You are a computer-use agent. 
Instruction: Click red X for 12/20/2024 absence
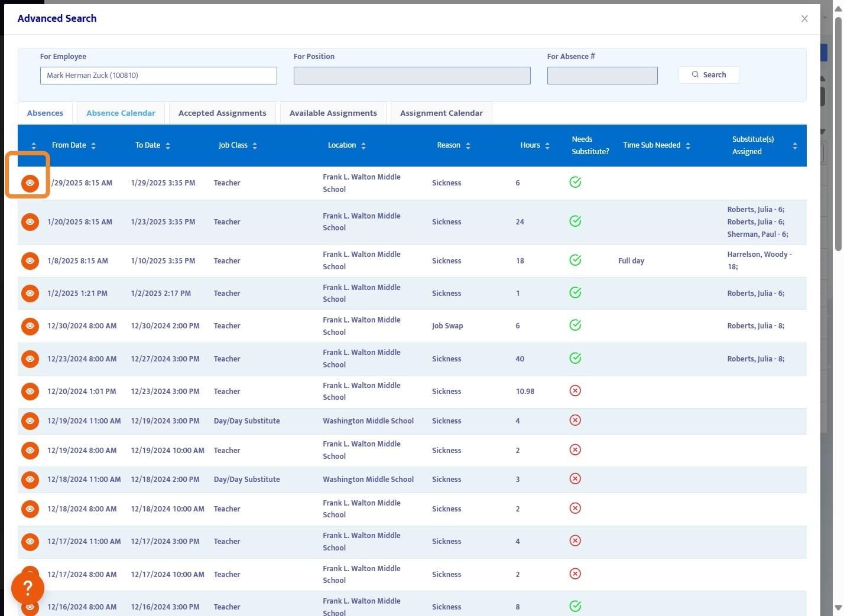(575, 391)
